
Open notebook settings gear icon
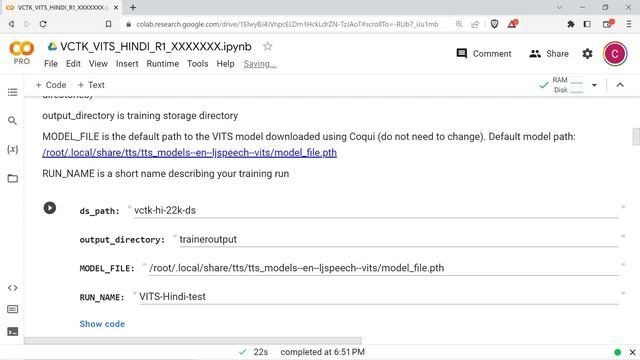point(587,53)
